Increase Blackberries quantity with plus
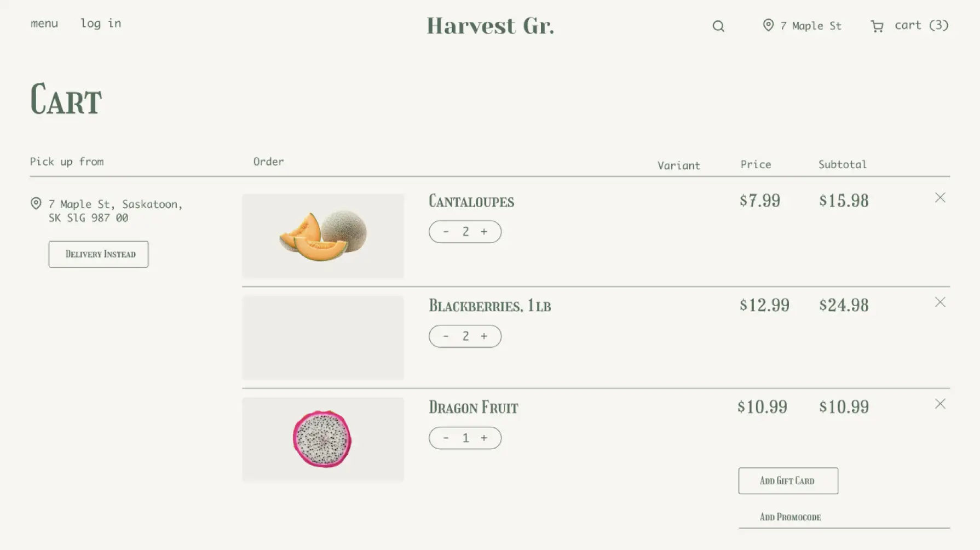 tap(484, 336)
